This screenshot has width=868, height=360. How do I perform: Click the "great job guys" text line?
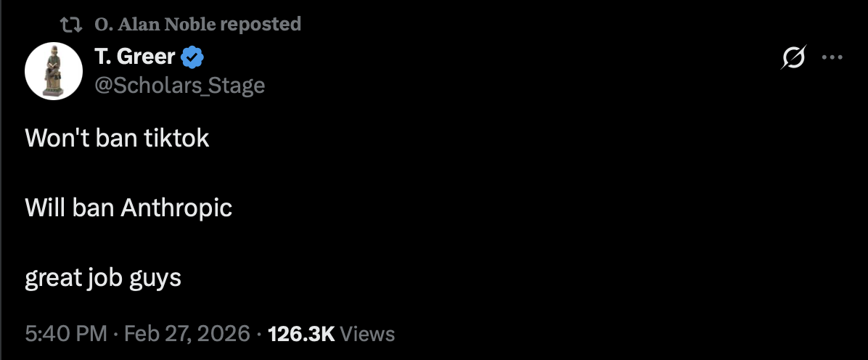(x=102, y=279)
